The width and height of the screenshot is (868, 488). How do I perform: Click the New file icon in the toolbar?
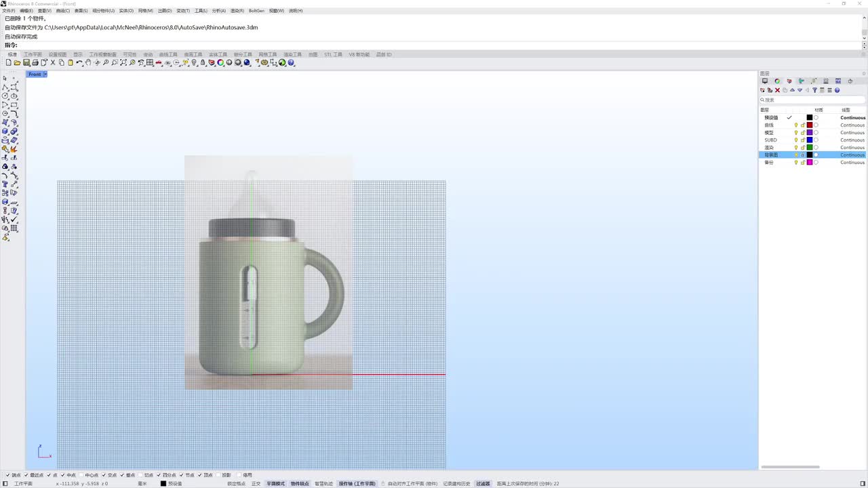pyautogui.click(x=8, y=62)
